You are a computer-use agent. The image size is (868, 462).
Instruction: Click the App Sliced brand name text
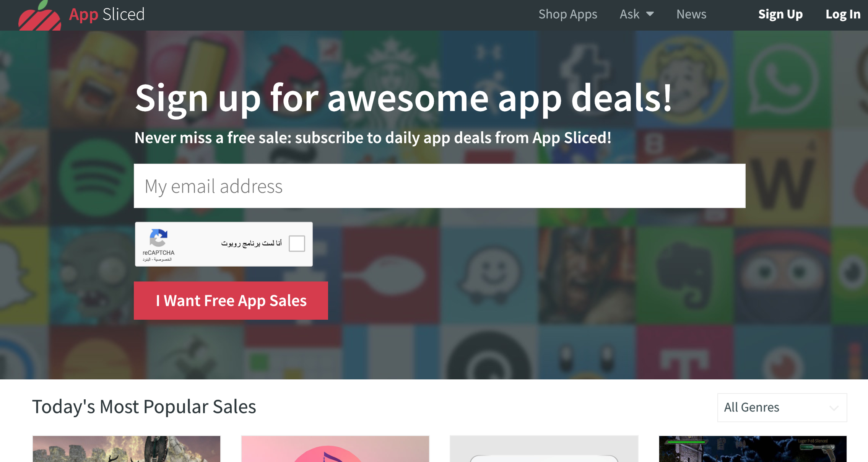click(107, 15)
